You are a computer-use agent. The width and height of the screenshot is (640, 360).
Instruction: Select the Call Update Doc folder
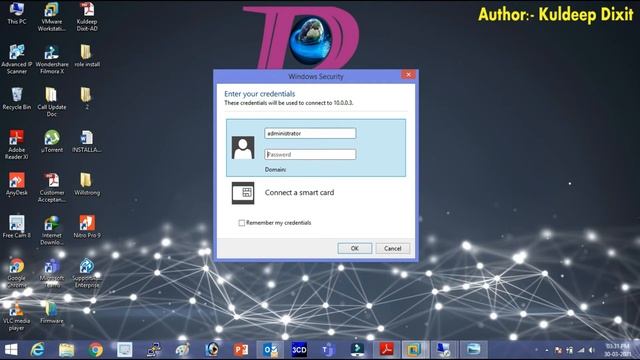coord(52,102)
